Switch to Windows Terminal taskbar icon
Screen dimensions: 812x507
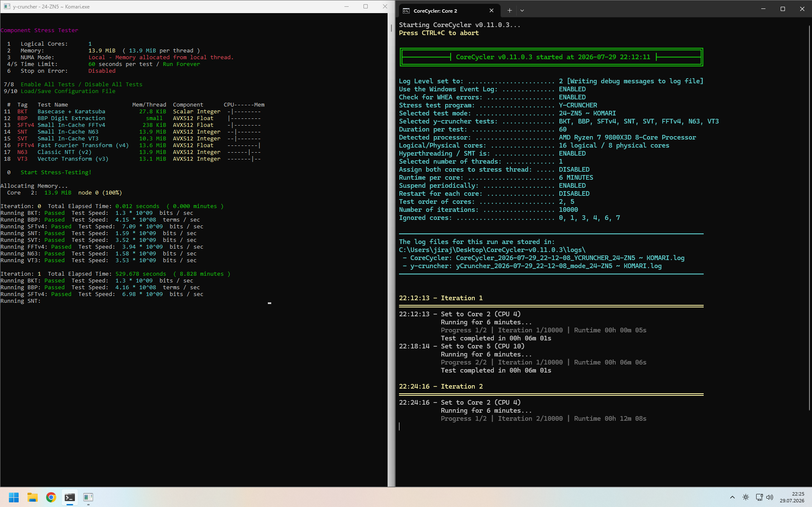(70, 497)
